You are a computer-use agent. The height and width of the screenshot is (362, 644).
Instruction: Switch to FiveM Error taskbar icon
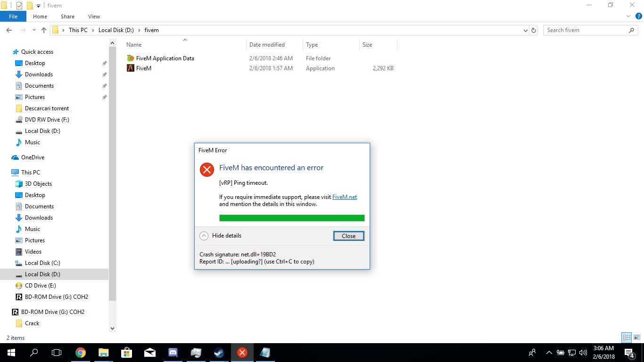pyautogui.click(x=242, y=353)
